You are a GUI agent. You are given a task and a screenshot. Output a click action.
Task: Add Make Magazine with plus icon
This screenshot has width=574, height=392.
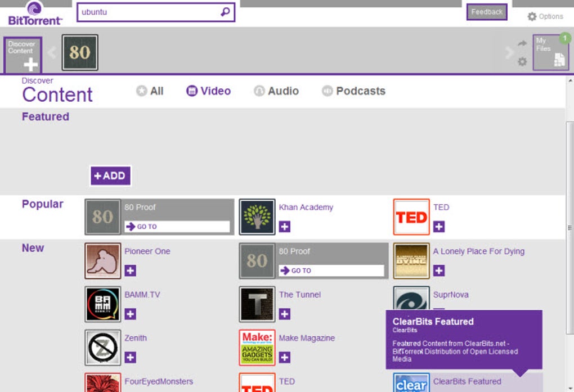(284, 357)
